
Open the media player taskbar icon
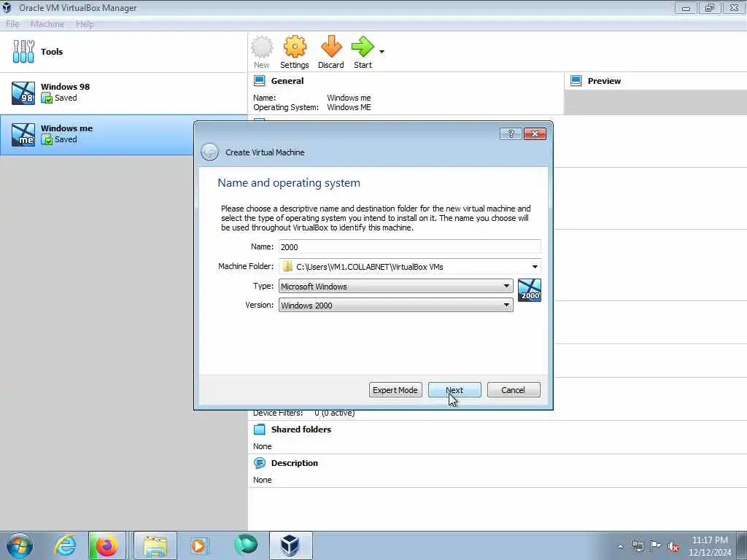click(198, 545)
